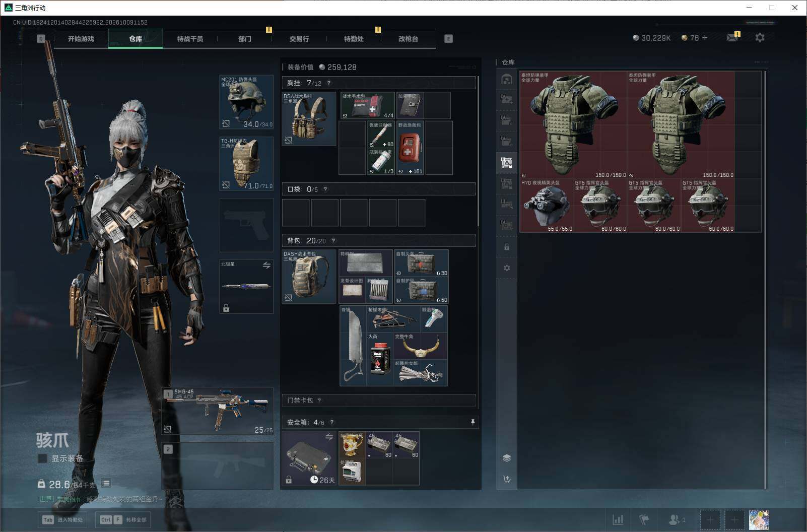Viewport: 807px width, 532px height.
Task: Click the question mark next to 胸挂 7/12
Action: click(329, 83)
